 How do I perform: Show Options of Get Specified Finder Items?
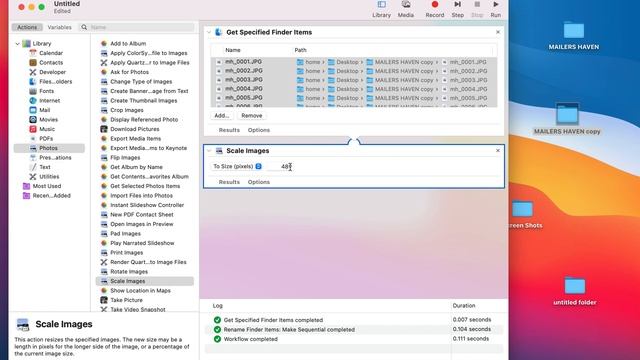tap(259, 130)
